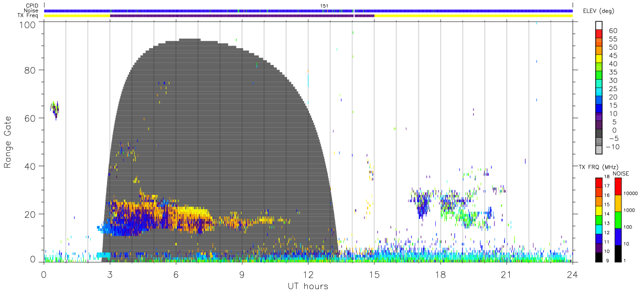The image size is (644, 297).
Task: Click x-axis tick label '12'
Action: click(x=308, y=274)
